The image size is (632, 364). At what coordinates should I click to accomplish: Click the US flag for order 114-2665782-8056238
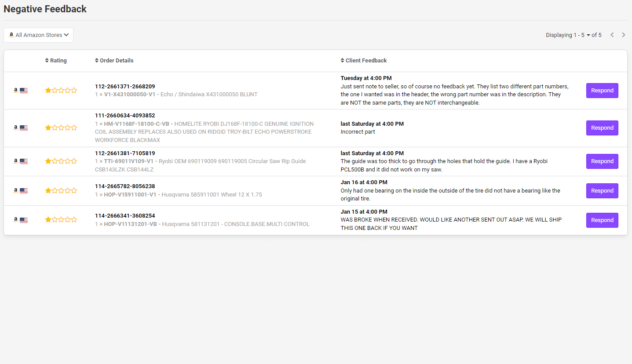pos(24,191)
